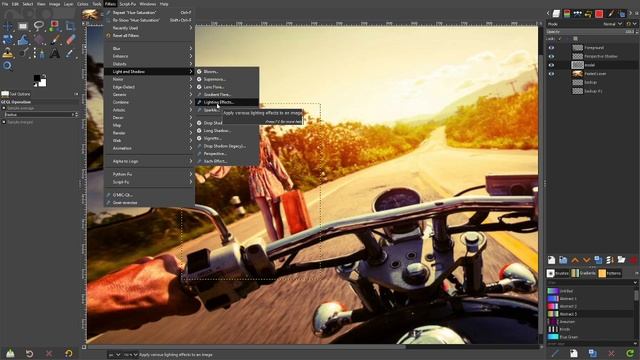Toggle the lock pixels option for layer
Screen dimensions: 640x360
(560, 39)
